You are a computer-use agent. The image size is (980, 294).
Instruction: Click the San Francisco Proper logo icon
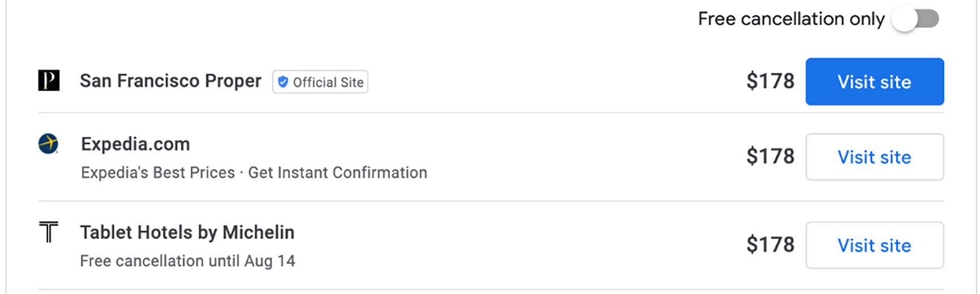(49, 81)
